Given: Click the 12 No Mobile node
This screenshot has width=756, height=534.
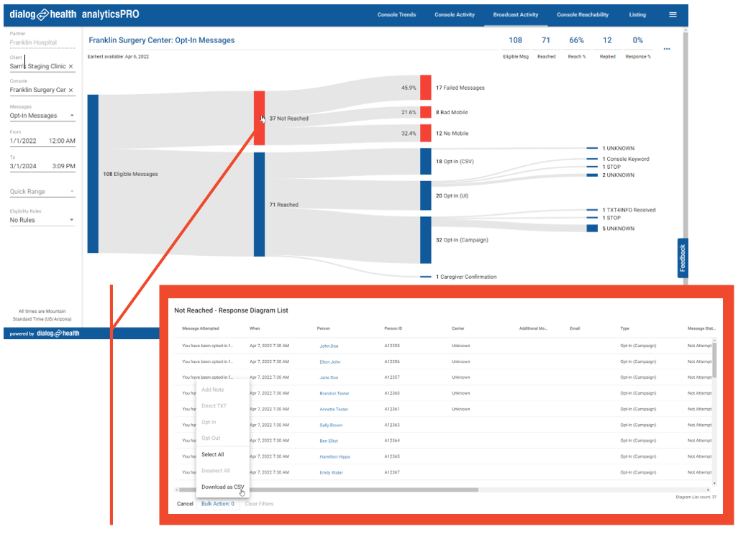Looking at the screenshot, I should click(x=426, y=133).
